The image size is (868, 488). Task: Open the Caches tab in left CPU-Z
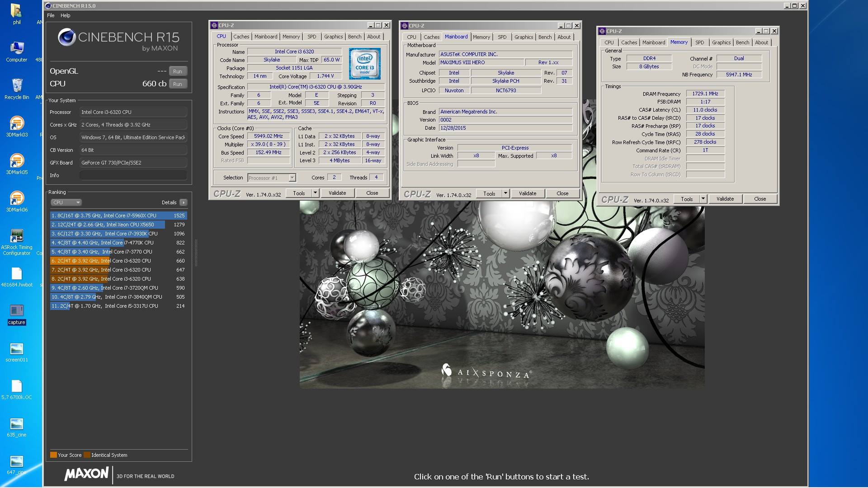(241, 36)
